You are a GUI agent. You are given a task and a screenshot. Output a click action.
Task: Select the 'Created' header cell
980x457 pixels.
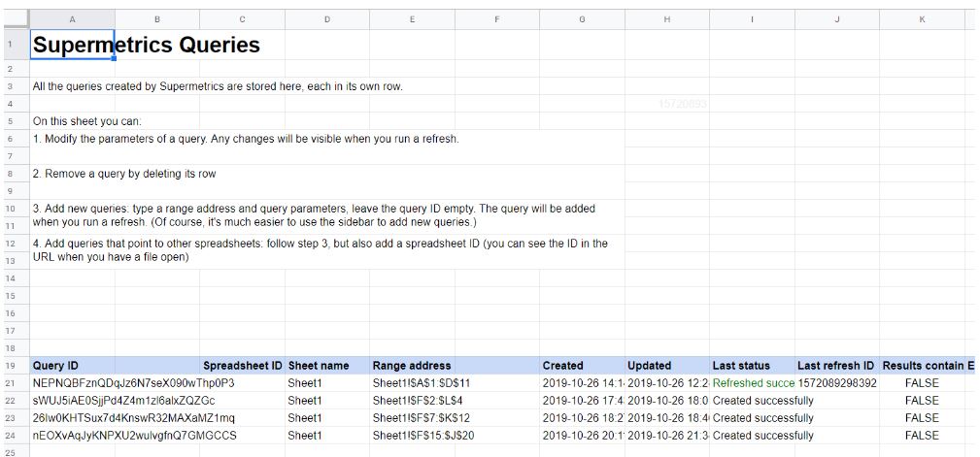tap(583, 365)
